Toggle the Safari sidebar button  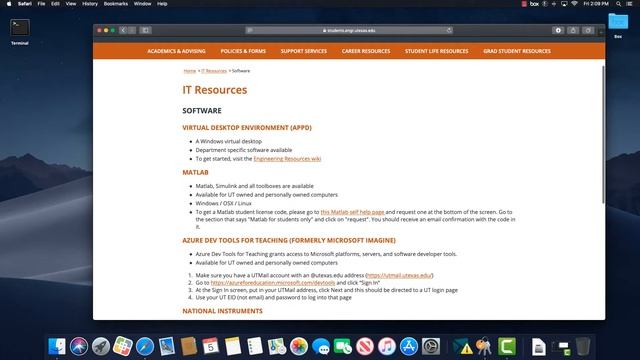tap(145, 30)
